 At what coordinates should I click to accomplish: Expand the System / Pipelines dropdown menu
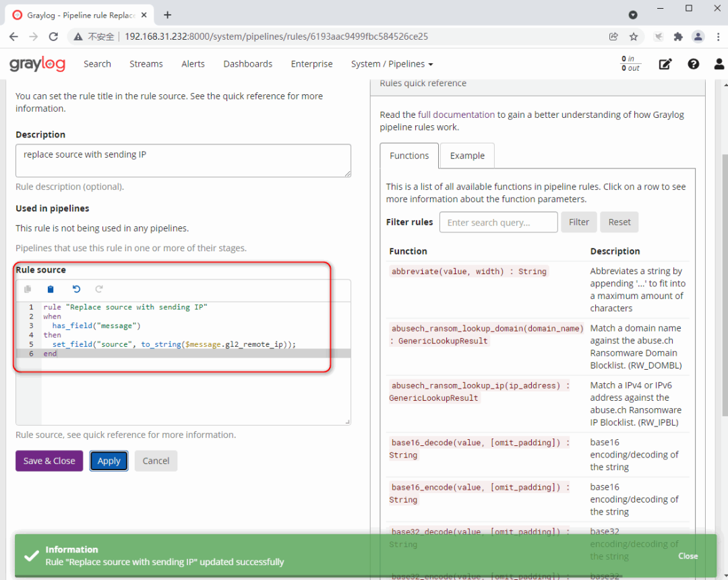[392, 64]
